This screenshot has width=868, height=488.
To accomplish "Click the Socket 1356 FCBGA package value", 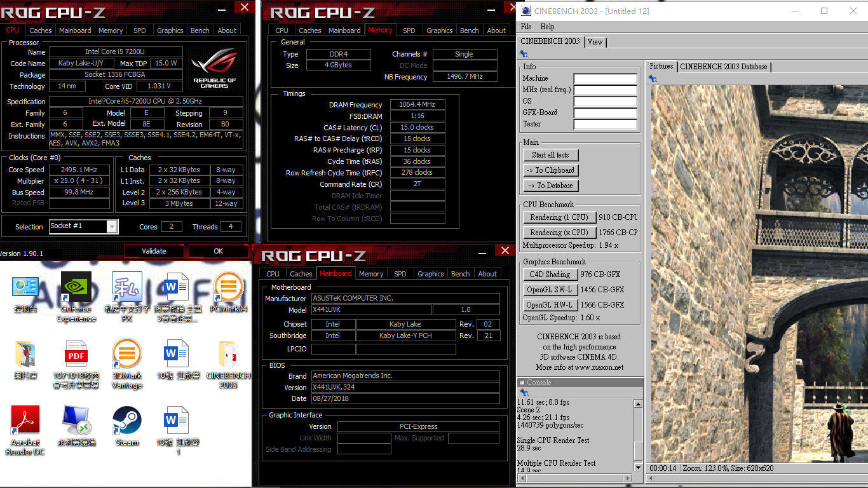I will tap(116, 75).
